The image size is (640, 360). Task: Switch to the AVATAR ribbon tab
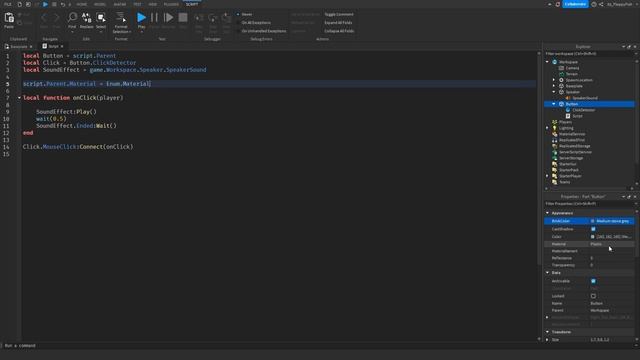120,4
